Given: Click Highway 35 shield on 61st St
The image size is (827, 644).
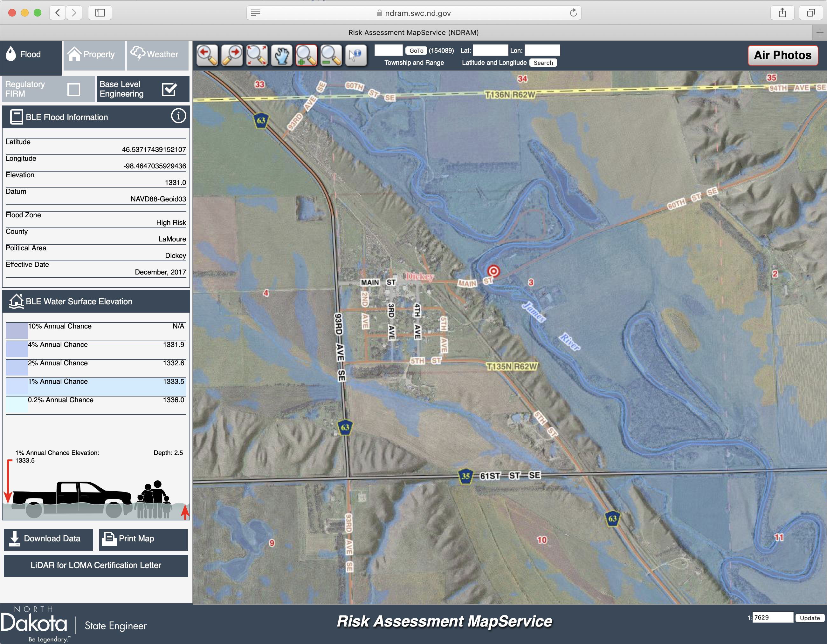Looking at the screenshot, I should (x=466, y=476).
